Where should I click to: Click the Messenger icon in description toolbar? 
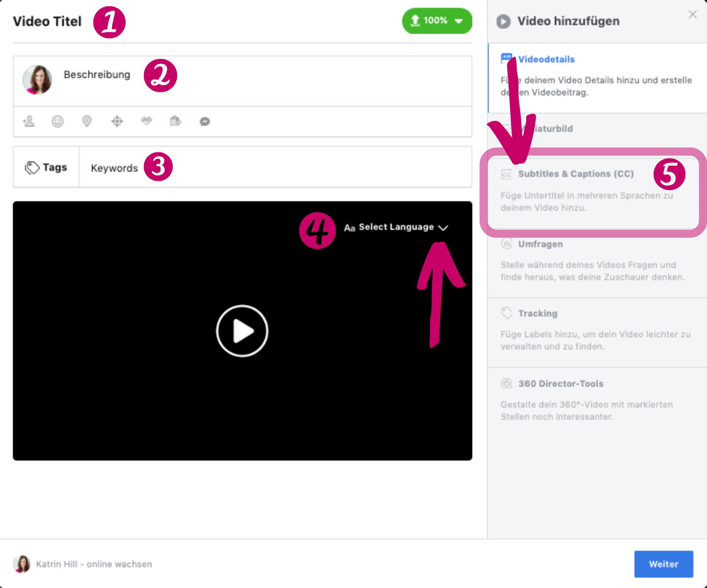click(205, 122)
